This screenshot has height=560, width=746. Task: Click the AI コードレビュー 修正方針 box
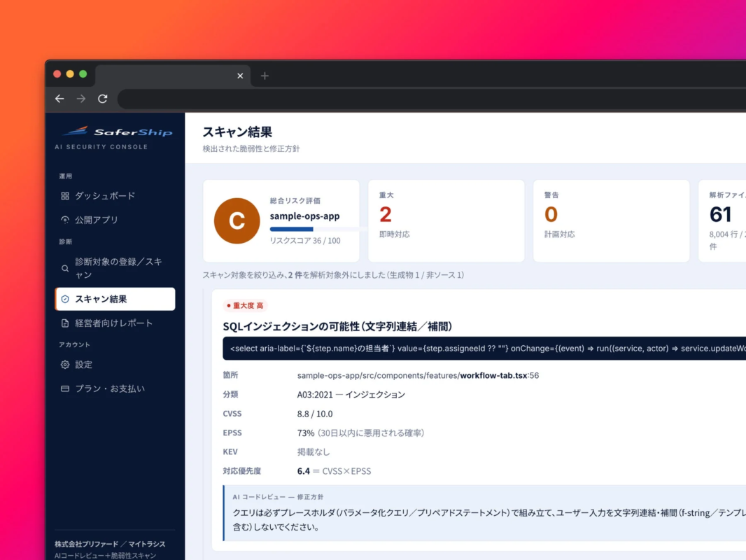(484, 513)
